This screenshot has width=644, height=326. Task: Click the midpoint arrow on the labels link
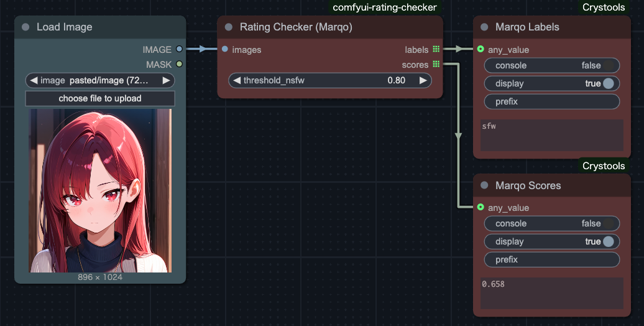(x=459, y=49)
